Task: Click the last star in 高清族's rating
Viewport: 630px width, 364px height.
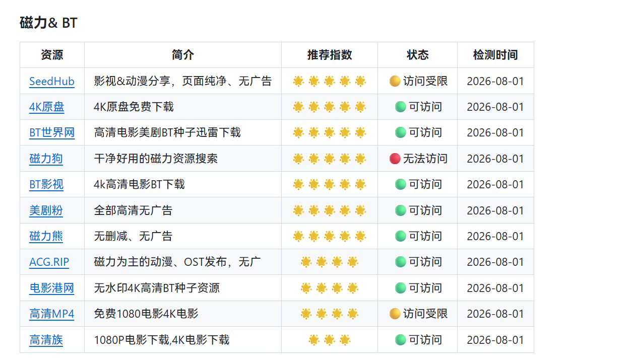Action: 345,340
